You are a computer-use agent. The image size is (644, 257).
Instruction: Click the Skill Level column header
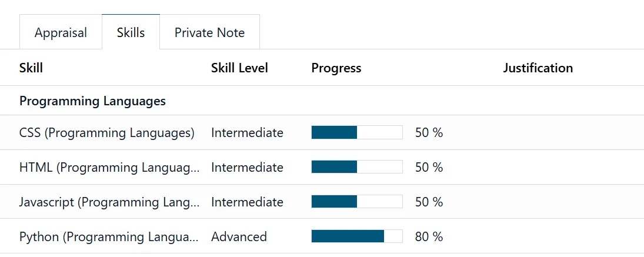pyautogui.click(x=239, y=68)
